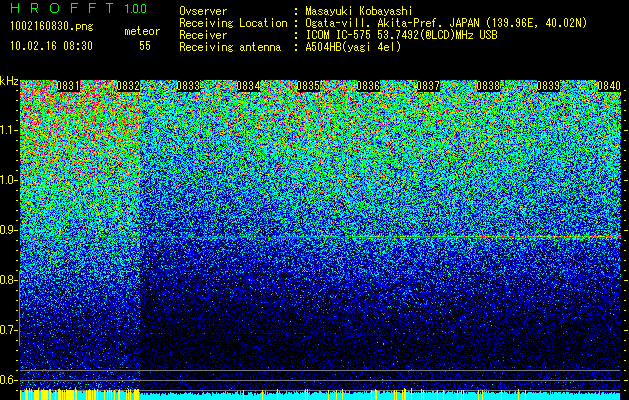This screenshot has width=629, height=400.
Task: Click the Receiving Location label
Action: coord(233,23)
